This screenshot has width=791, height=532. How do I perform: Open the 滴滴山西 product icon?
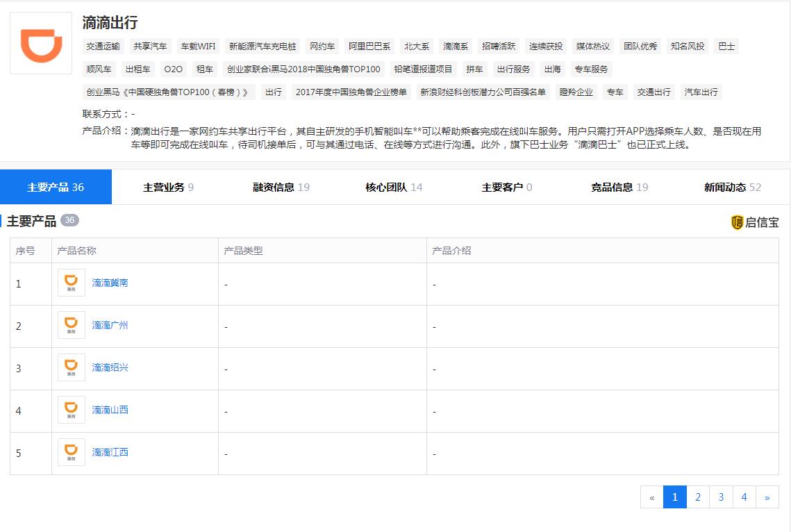(x=71, y=410)
